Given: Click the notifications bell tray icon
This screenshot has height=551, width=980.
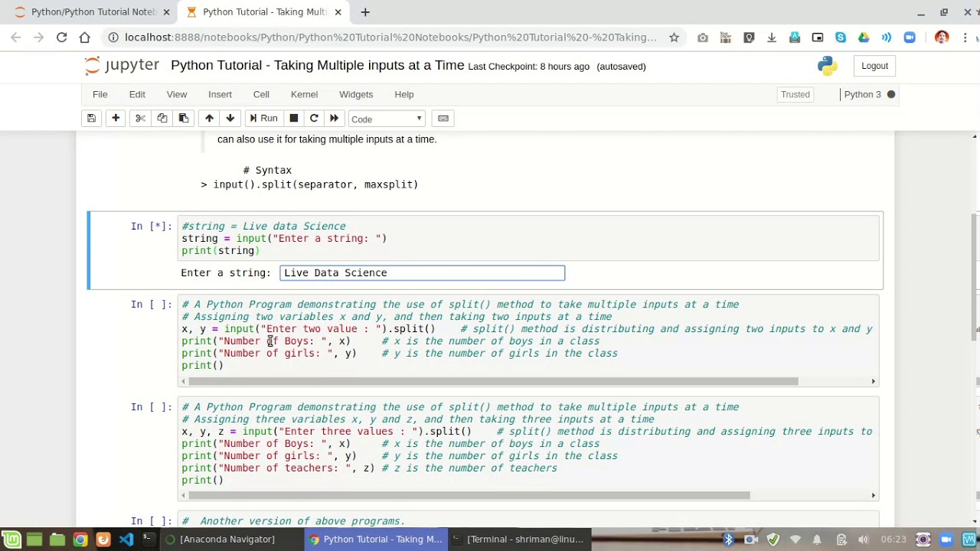Looking at the screenshot, I should [x=818, y=540].
